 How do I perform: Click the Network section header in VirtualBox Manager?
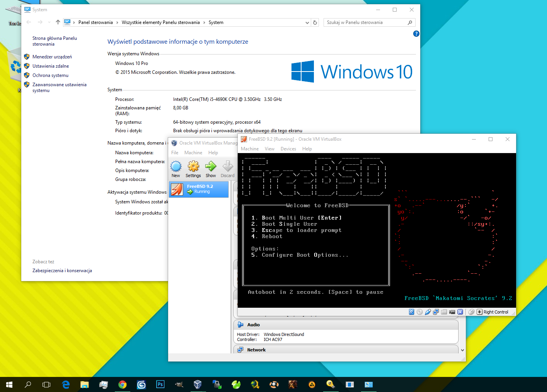(x=346, y=349)
